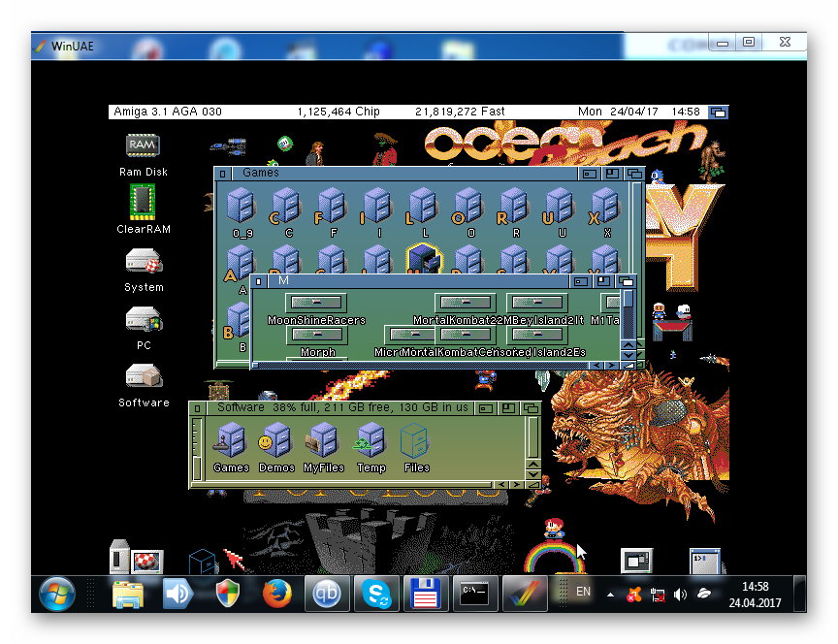Viewport: 838px width, 644px height.
Task: Open the L drawer in Games window
Action: click(421, 207)
